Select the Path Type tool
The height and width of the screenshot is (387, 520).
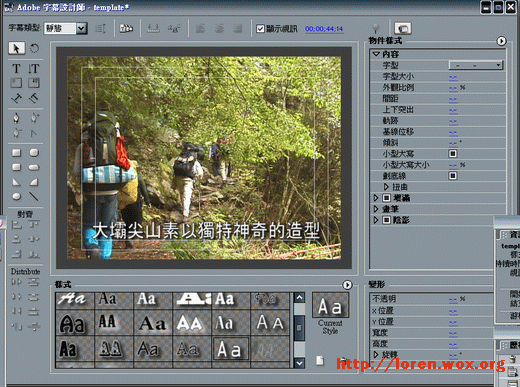coord(16,98)
